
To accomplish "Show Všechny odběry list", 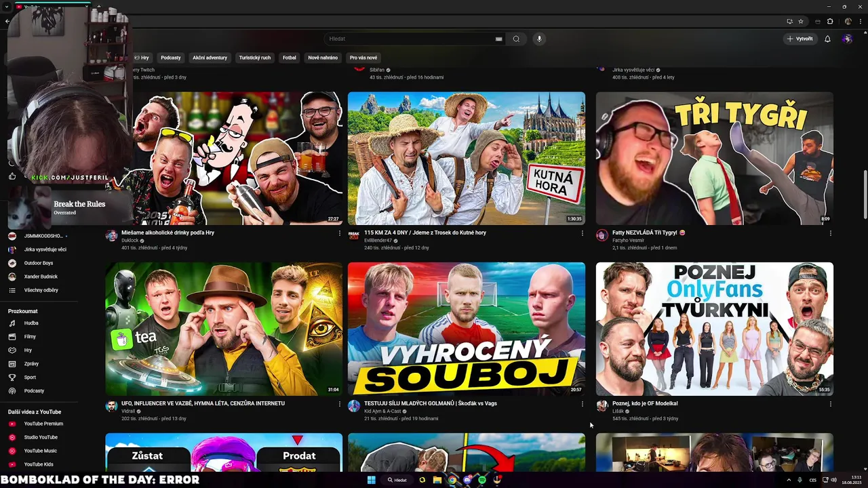I will (41, 290).
